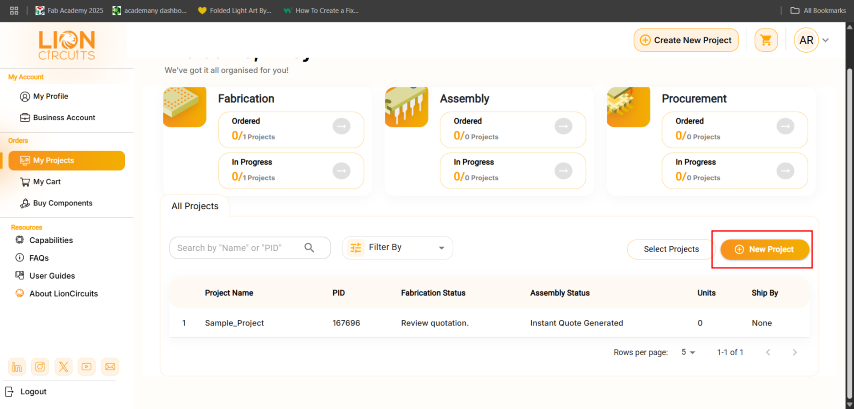This screenshot has height=409, width=854.
Task: Click the email envelope social icon
Action: click(110, 367)
